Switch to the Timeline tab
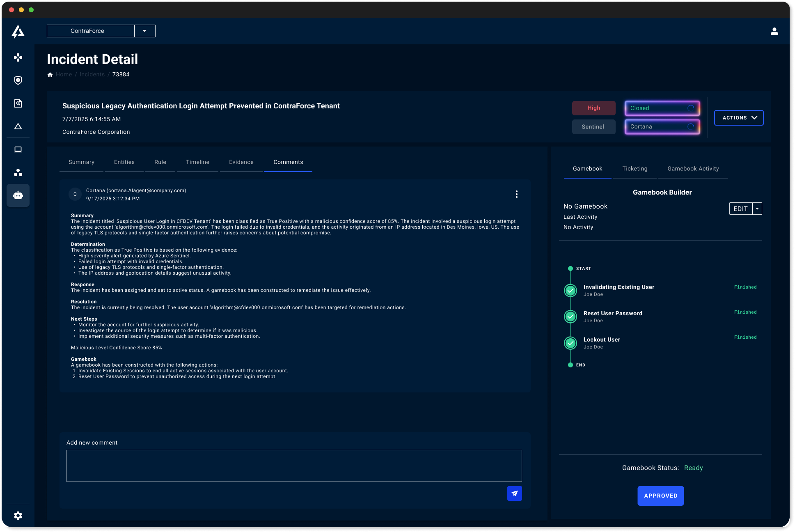795x532 pixels. pyautogui.click(x=197, y=162)
